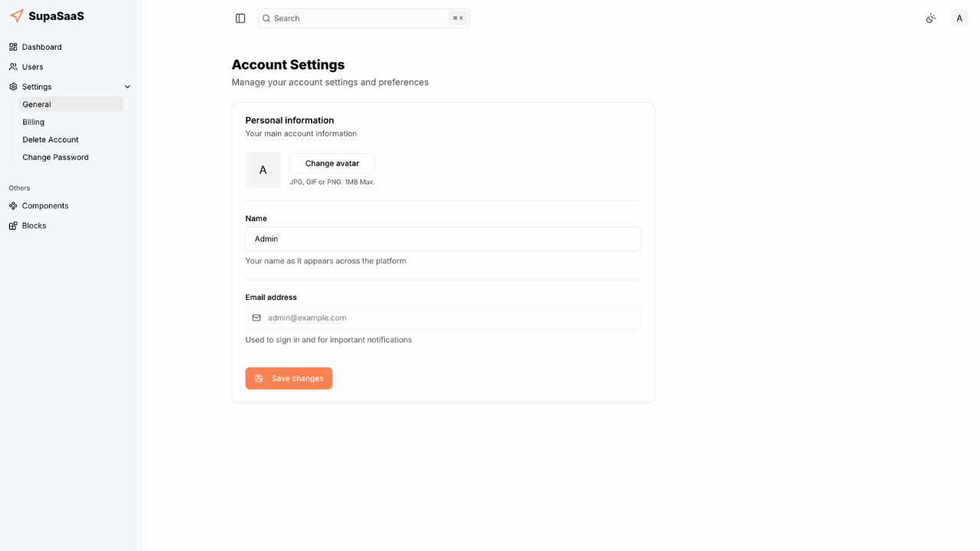Image resolution: width=980 pixels, height=551 pixels.
Task: Go to Billing settings
Action: tap(34, 122)
